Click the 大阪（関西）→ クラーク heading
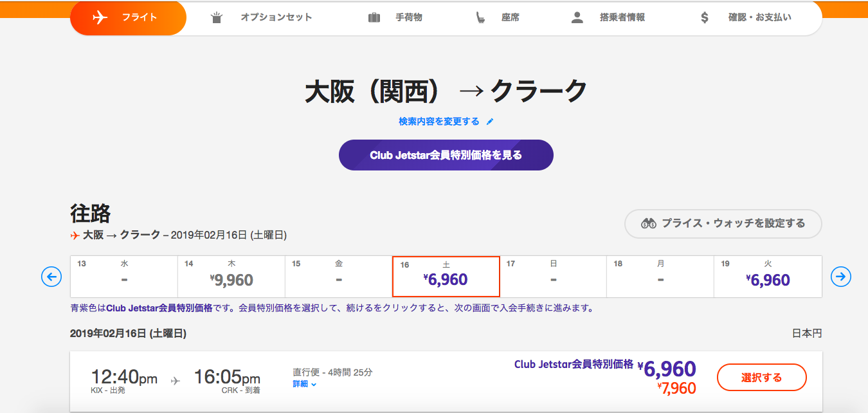 click(446, 91)
